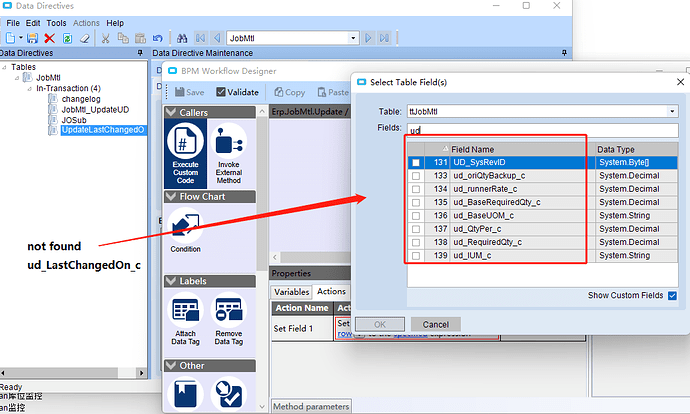Image resolution: width=690 pixels, height=414 pixels.
Task: Select the UpdateLastChangedO directive in tree
Action: coord(103,130)
